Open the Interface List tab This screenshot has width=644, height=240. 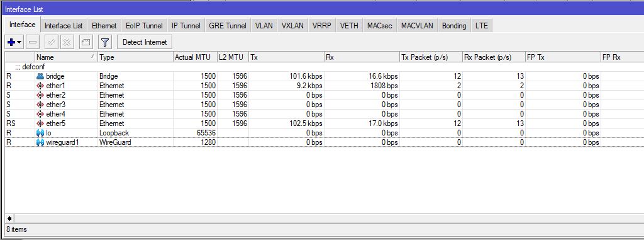point(64,26)
